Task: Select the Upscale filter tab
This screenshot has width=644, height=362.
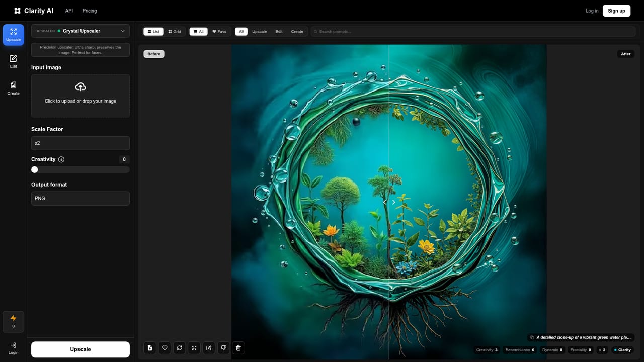Action: [260, 32]
